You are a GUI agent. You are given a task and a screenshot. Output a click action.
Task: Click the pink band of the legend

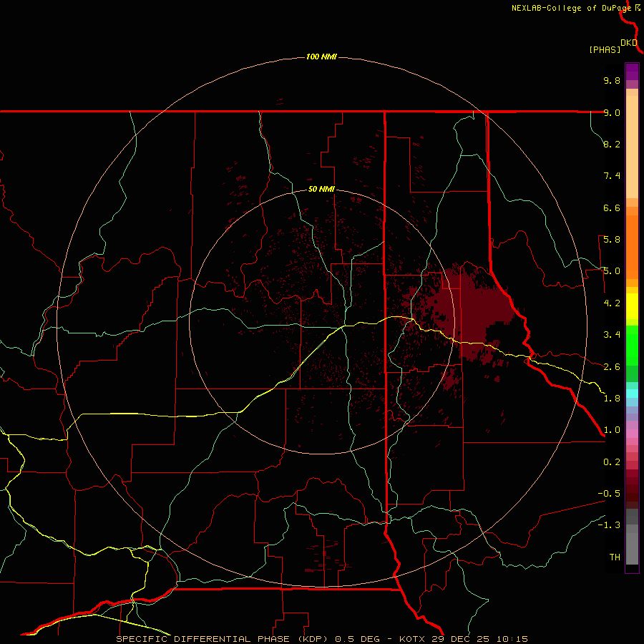point(632,434)
